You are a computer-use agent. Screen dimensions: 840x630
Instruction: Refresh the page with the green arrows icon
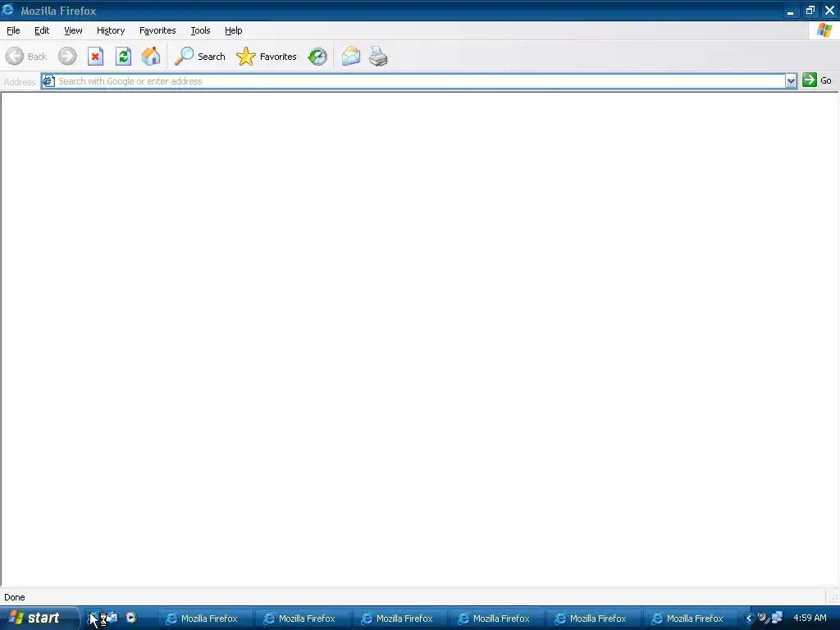[123, 57]
